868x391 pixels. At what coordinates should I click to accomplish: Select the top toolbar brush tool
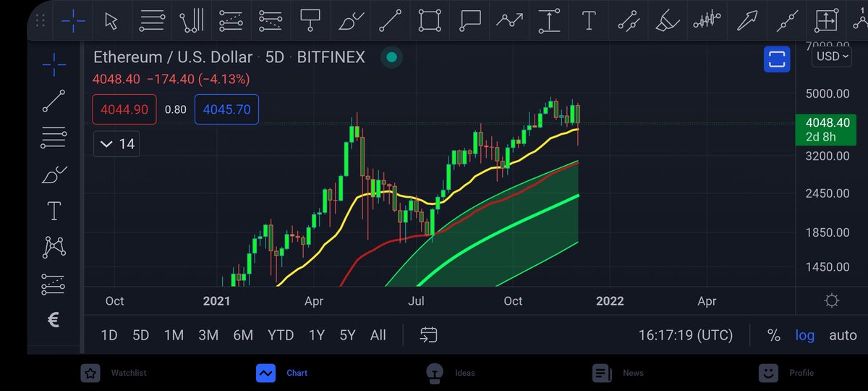click(350, 20)
